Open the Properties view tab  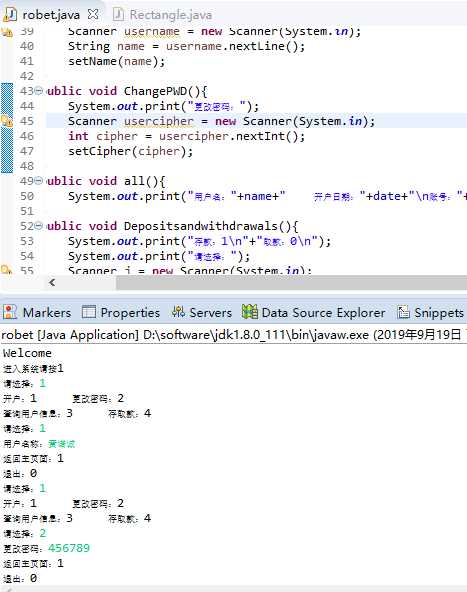coord(130,313)
